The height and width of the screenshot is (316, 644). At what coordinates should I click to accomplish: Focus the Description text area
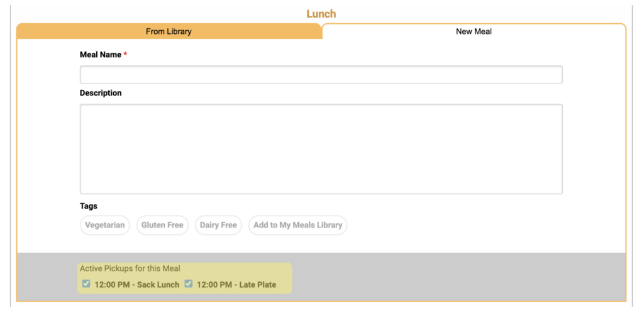[x=321, y=149]
